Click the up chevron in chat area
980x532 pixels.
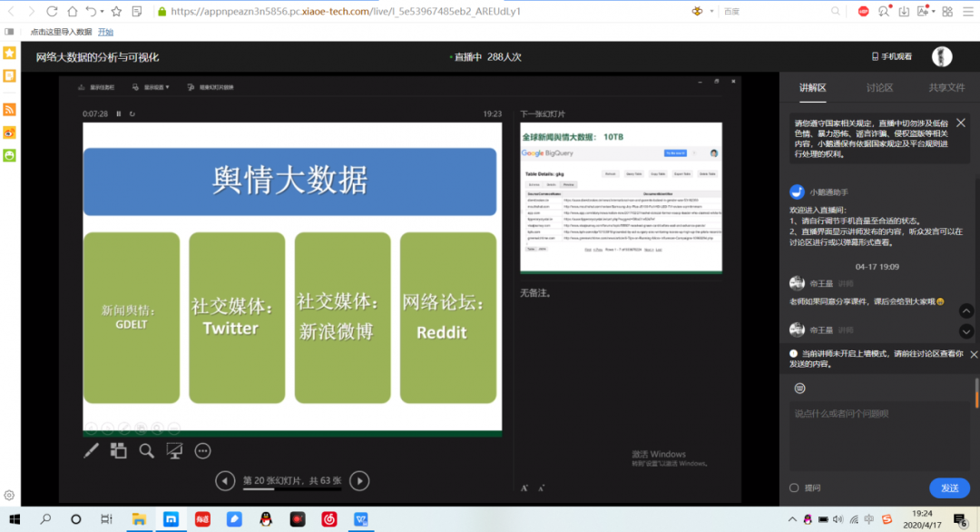[966, 310]
